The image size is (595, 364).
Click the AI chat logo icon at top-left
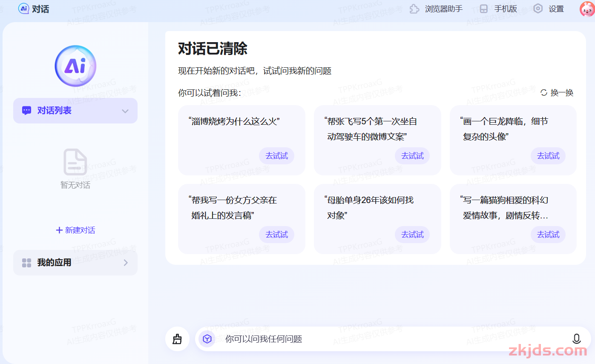(24, 9)
